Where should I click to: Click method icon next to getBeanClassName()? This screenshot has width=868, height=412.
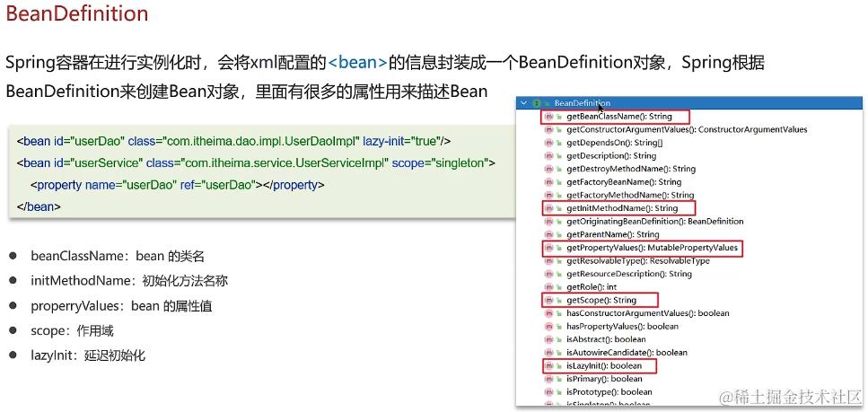pyautogui.click(x=549, y=117)
